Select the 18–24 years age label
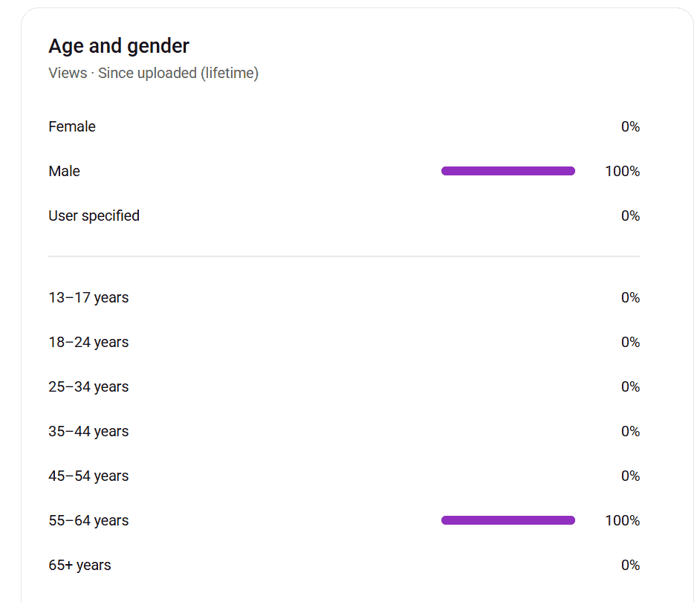 88,342
